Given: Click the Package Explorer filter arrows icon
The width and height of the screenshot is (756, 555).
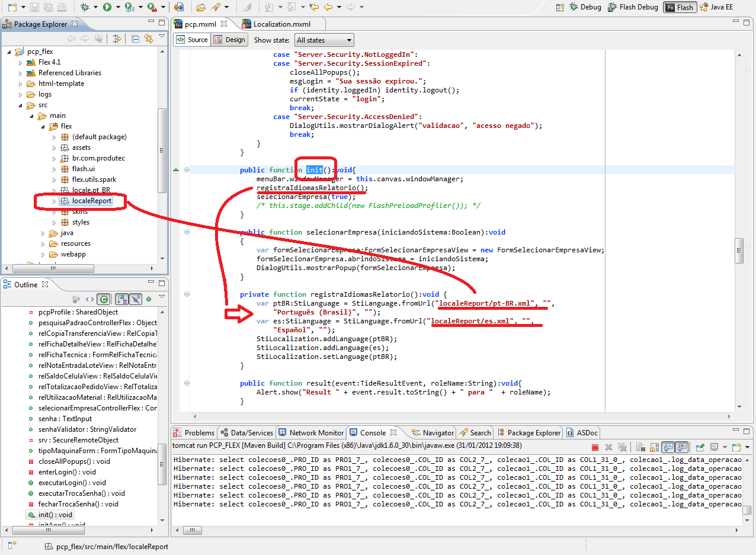Looking at the screenshot, I should coord(116,39).
